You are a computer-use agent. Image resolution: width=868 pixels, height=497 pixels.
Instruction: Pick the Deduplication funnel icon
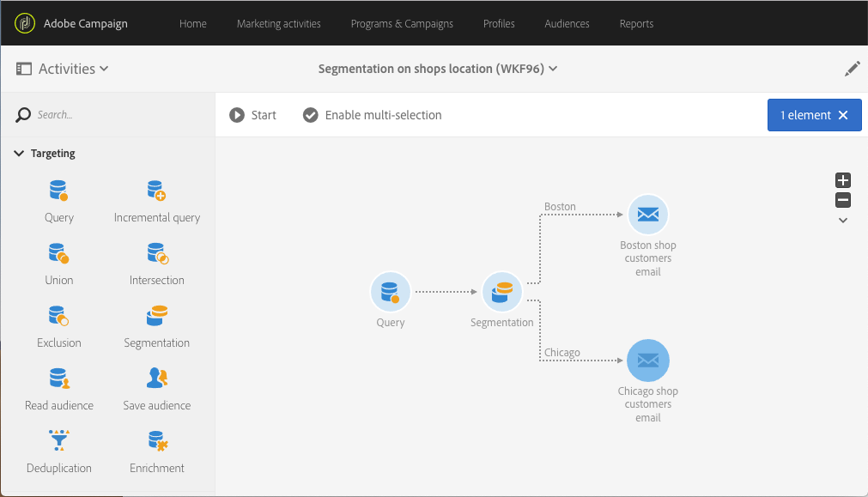pyautogui.click(x=58, y=441)
